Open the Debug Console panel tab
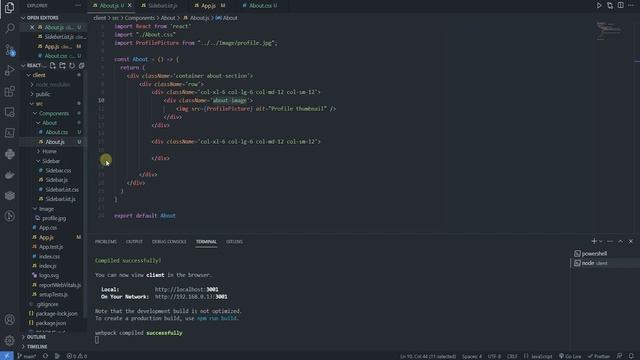 (x=169, y=242)
